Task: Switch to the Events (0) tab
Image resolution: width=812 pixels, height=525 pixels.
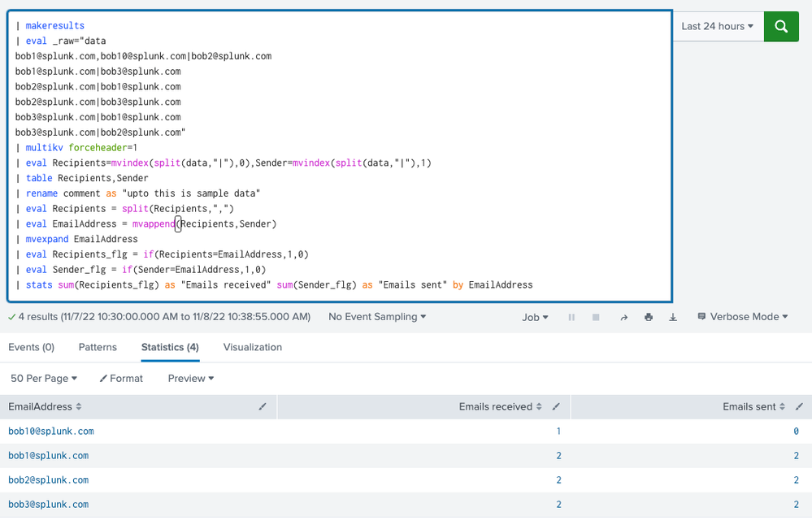Action: click(31, 347)
